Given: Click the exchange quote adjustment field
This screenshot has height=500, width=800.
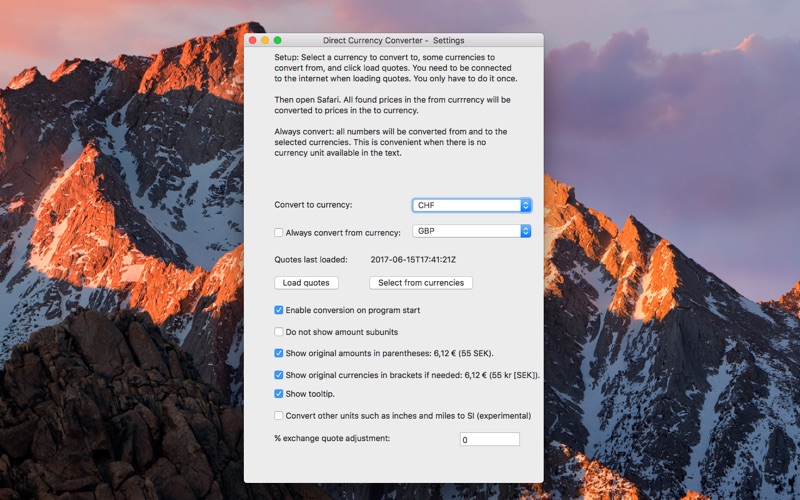Looking at the screenshot, I should pos(490,439).
